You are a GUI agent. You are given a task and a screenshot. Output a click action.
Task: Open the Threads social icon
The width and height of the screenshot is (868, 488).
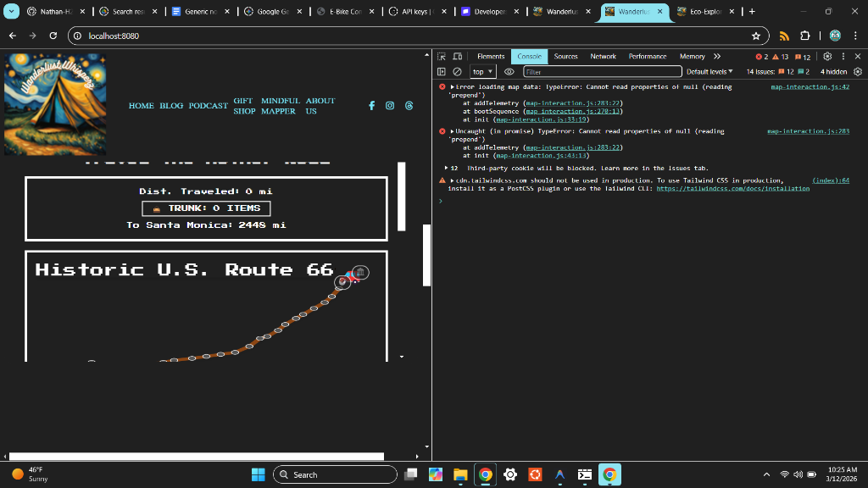pos(409,106)
